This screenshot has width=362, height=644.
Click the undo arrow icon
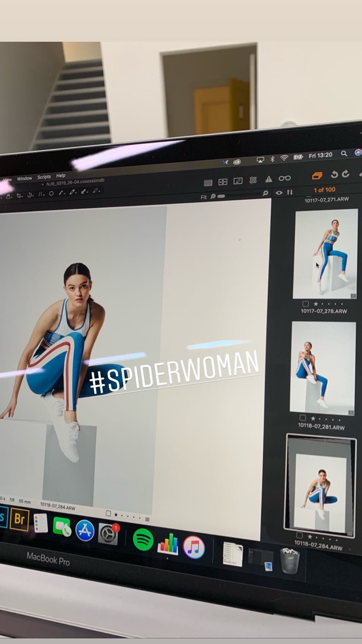[334, 174]
